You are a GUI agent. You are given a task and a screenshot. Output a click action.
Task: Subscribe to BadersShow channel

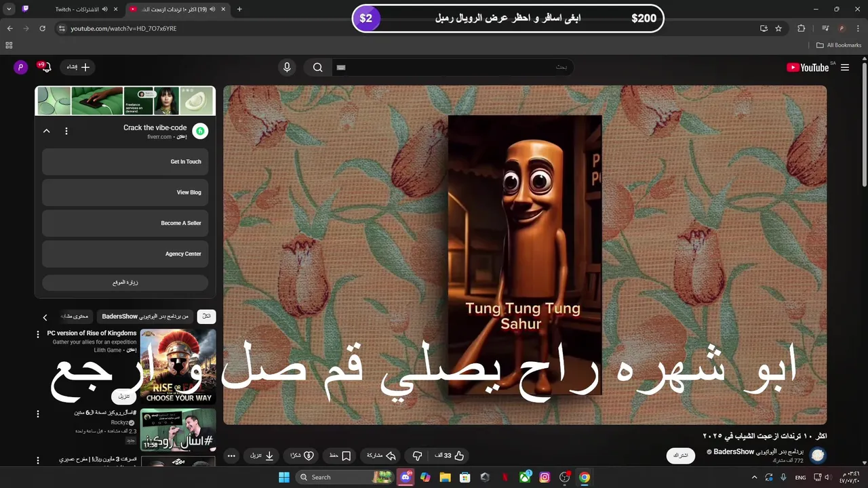680,455
